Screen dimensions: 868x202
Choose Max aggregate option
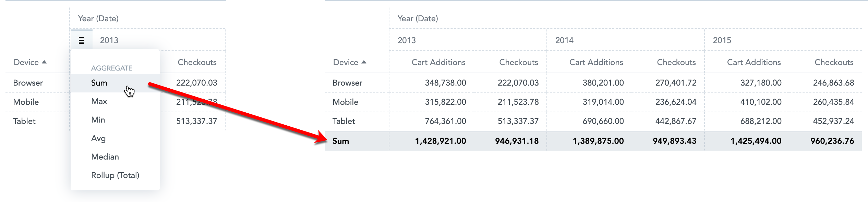tap(115, 101)
